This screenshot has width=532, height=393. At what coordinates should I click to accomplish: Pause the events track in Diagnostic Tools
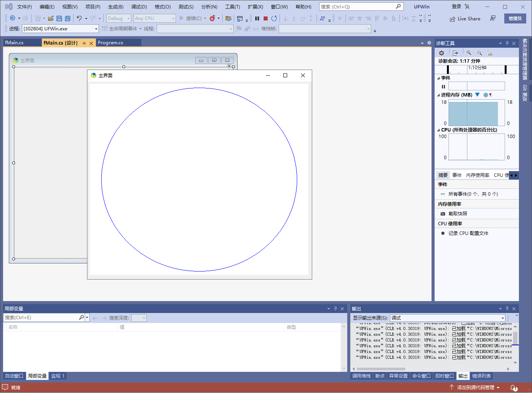[x=443, y=87]
